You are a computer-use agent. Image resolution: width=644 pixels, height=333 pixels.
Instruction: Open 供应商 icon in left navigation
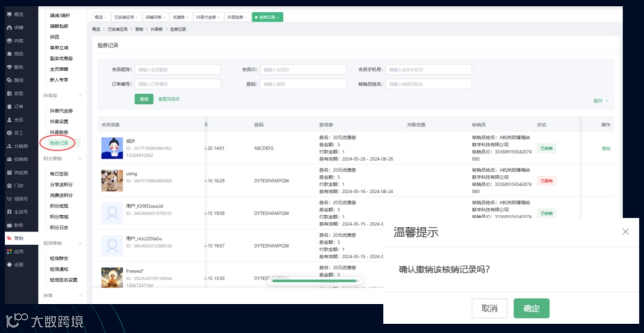[10, 172]
